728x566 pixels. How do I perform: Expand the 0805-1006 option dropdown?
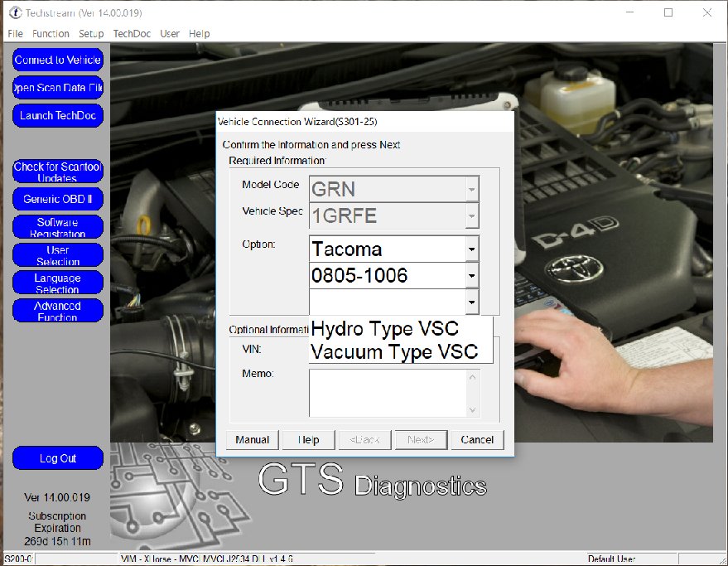click(472, 276)
